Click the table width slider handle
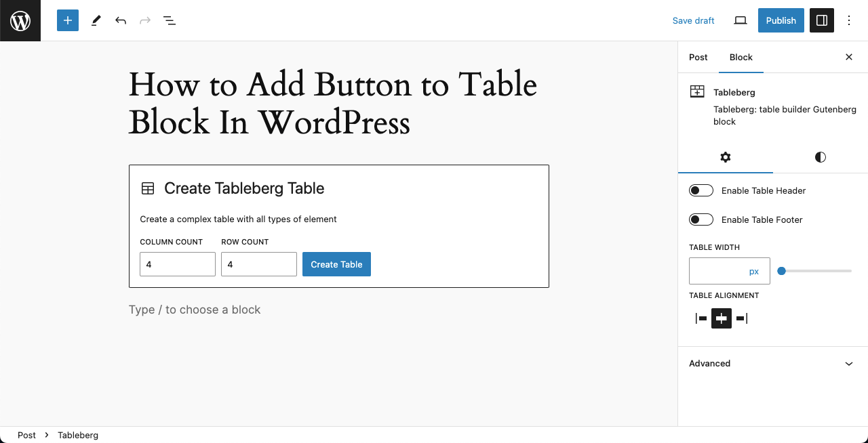This screenshot has height=443, width=868. (x=781, y=271)
